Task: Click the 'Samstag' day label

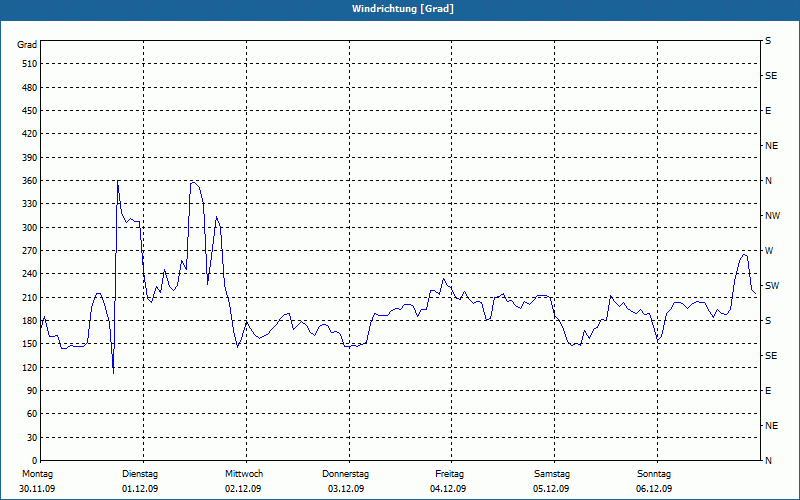Action: [552, 474]
